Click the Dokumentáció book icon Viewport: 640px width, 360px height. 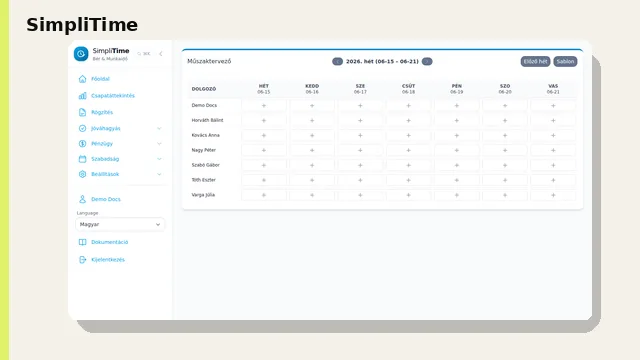pyautogui.click(x=82, y=242)
